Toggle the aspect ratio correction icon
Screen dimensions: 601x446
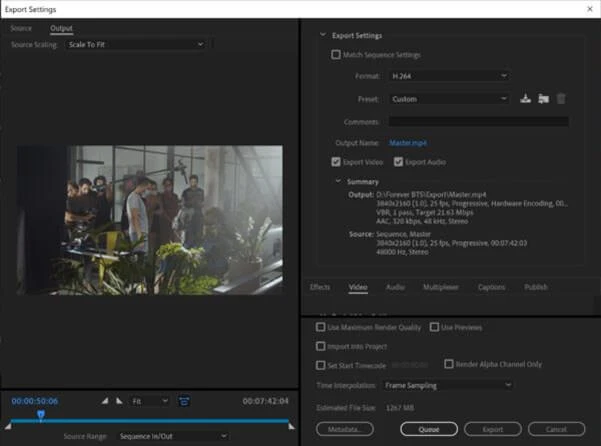point(184,401)
